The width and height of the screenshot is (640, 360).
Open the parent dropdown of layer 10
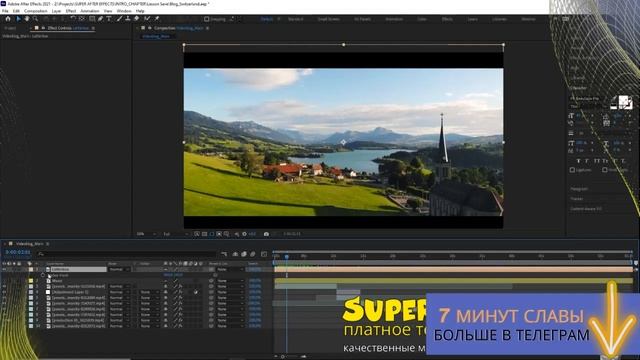click(231, 326)
